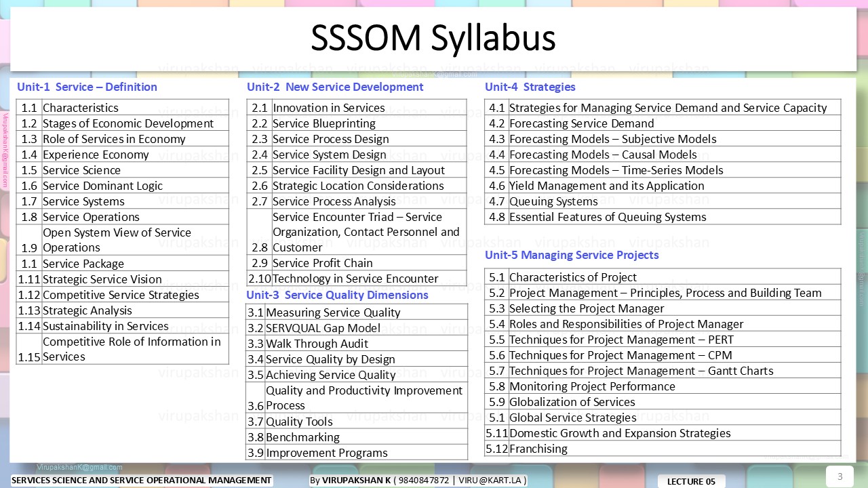Viewport: 868px width, 488px height.
Task: Click the 'SSSOM Syllabus' slide title
Action: click(x=433, y=39)
